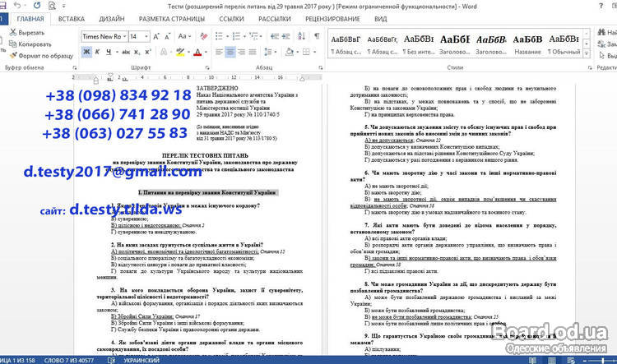Open multilevel list menu
Image resolution: width=617 pixels, height=364 pixels.
click(255, 36)
